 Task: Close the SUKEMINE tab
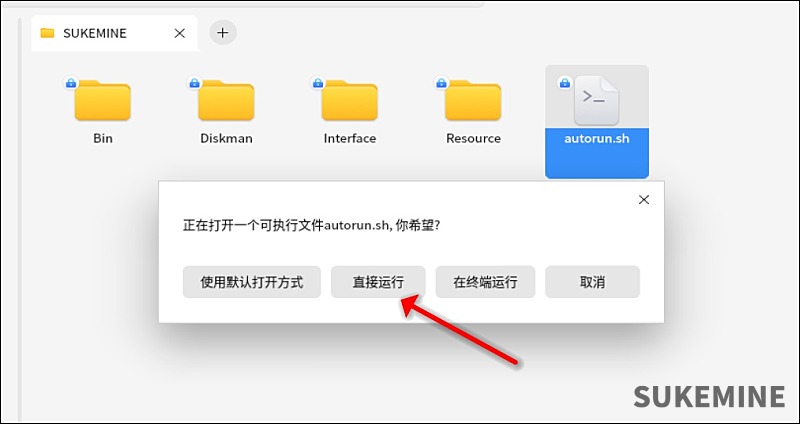[180, 33]
